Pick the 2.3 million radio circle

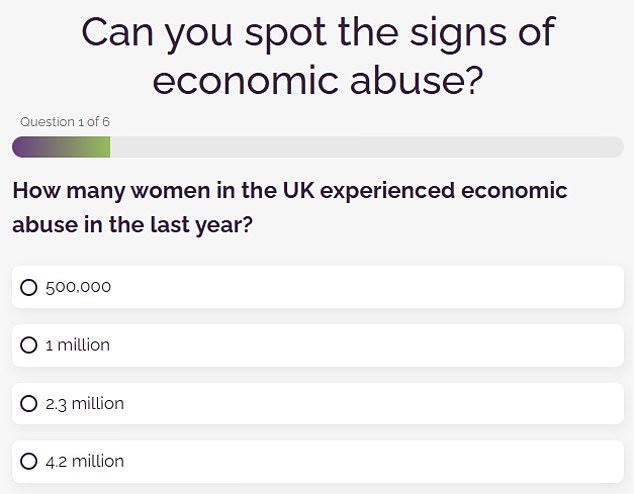(x=28, y=404)
